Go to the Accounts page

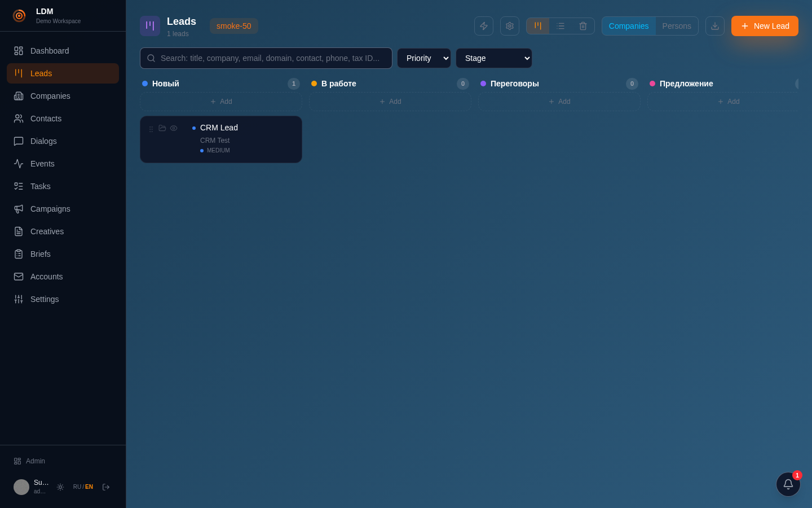click(x=63, y=277)
